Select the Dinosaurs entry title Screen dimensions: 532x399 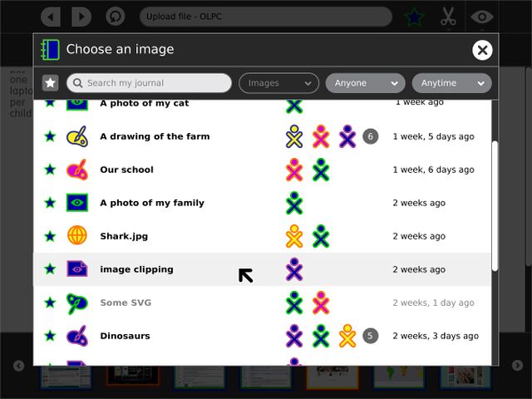pyautogui.click(x=125, y=336)
